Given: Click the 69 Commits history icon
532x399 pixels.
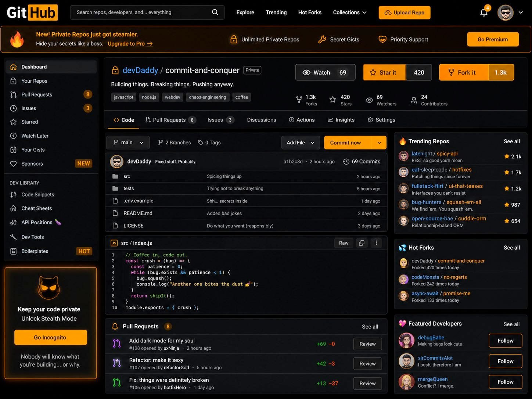Looking at the screenshot, I should tap(346, 162).
